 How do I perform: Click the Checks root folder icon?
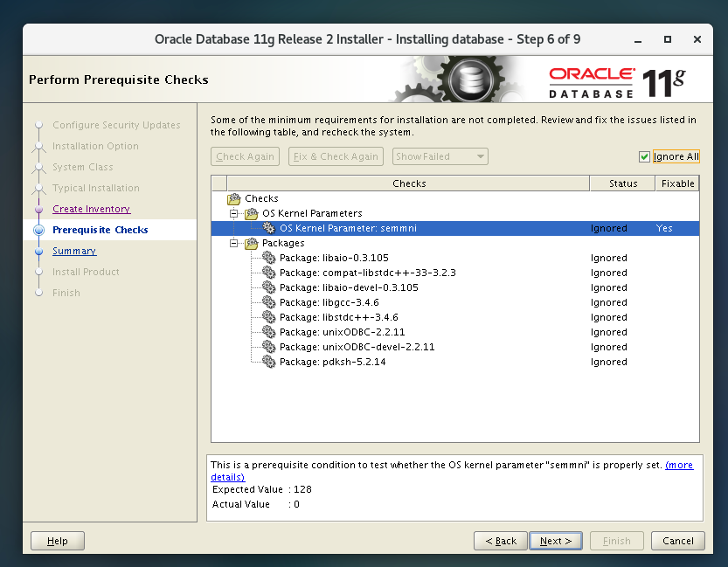coord(234,198)
